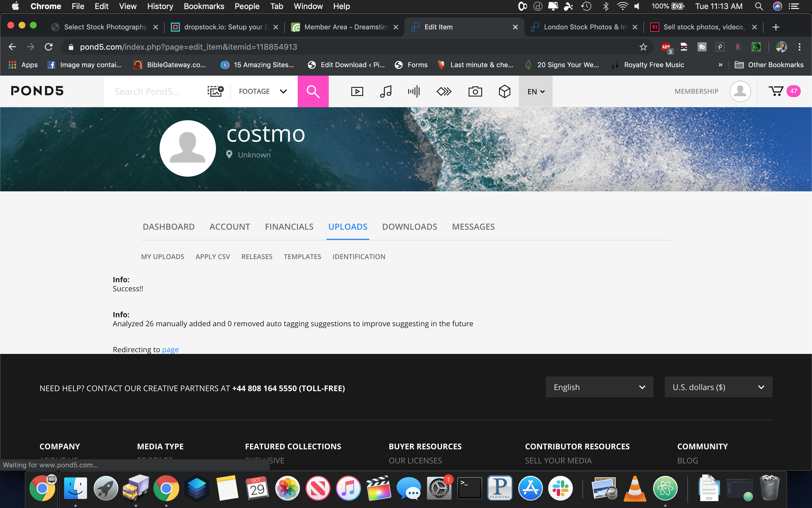This screenshot has height=508, width=812.
Task: Open a new browser tab
Action: (x=776, y=27)
